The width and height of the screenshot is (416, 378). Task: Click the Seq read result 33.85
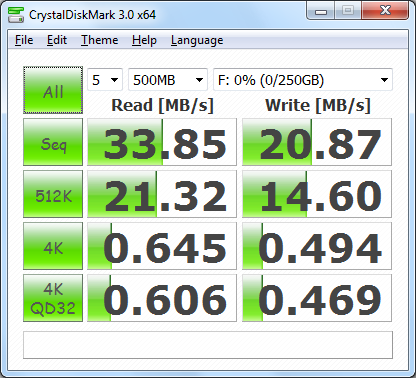coord(162,142)
